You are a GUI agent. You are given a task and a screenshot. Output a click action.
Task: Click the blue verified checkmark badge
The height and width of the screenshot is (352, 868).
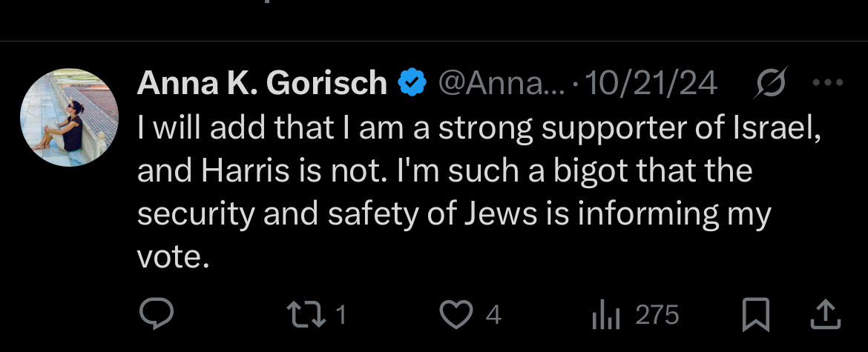412,82
